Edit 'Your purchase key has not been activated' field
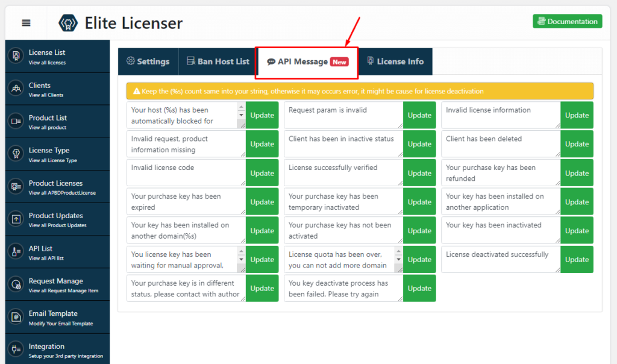The width and height of the screenshot is (617, 364). pyautogui.click(x=343, y=230)
